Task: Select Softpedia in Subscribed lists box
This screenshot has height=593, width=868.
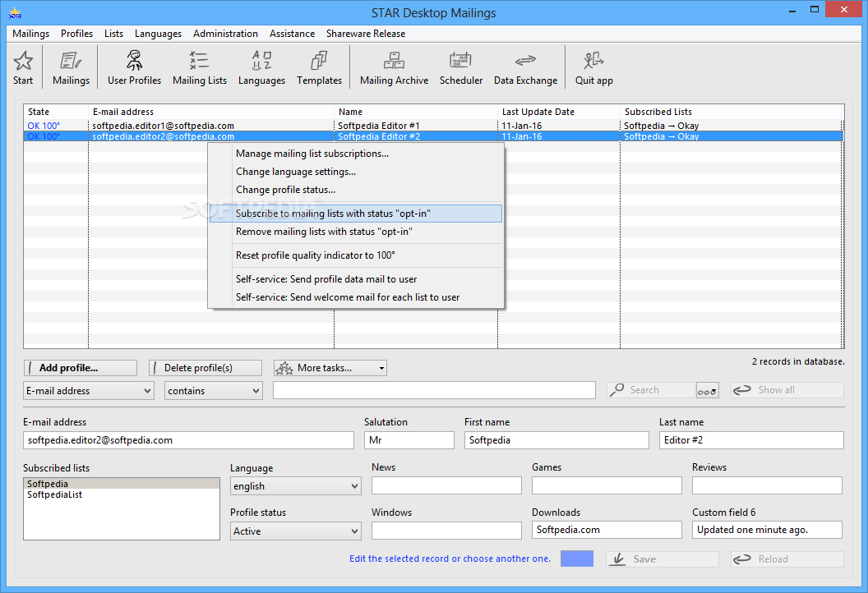Action: (x=122, y=484)
